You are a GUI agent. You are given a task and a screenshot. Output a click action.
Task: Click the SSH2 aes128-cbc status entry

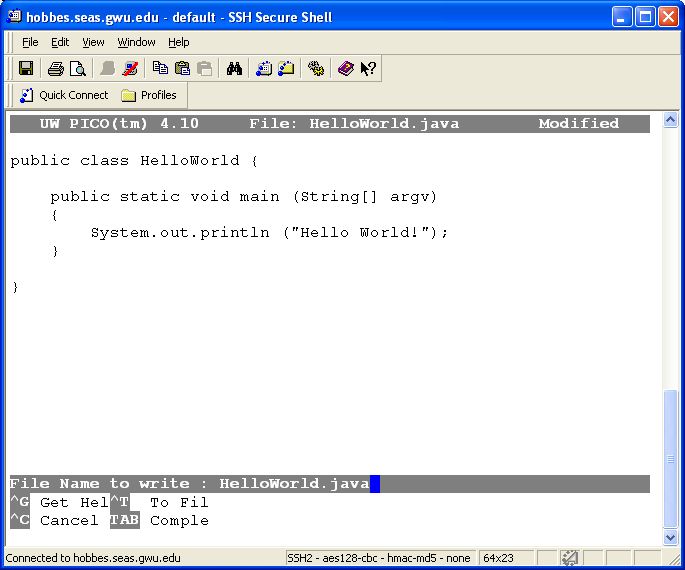click(378, 558)
